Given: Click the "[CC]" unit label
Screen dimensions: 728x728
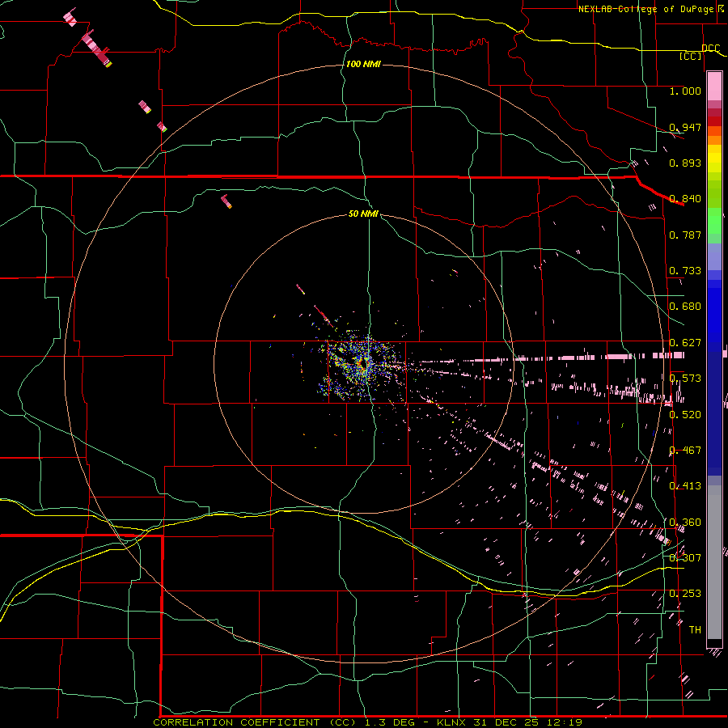Looking at the screenshot, I should click(690, 56).
